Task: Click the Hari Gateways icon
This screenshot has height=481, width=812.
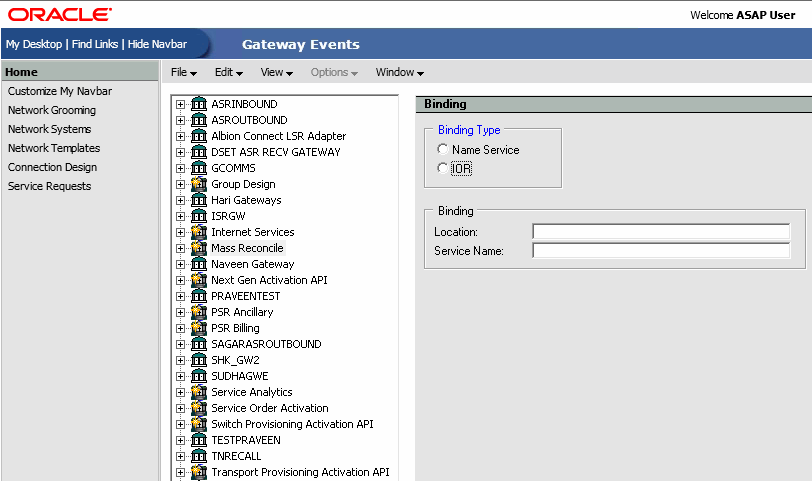Action: tap(199, 200)
